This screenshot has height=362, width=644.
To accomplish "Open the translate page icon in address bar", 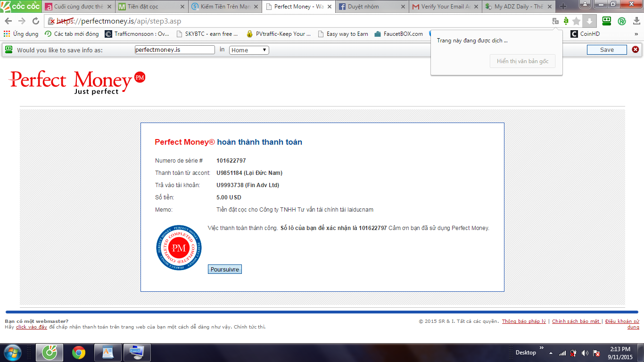I will click(555, 21).
